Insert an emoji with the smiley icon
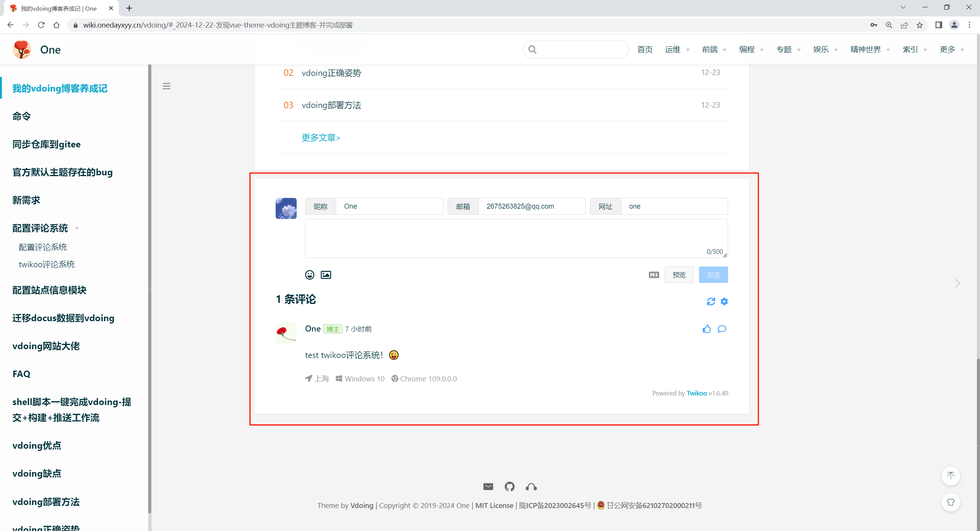The width and height of the screenshot is (980, 531). [309, 275]
